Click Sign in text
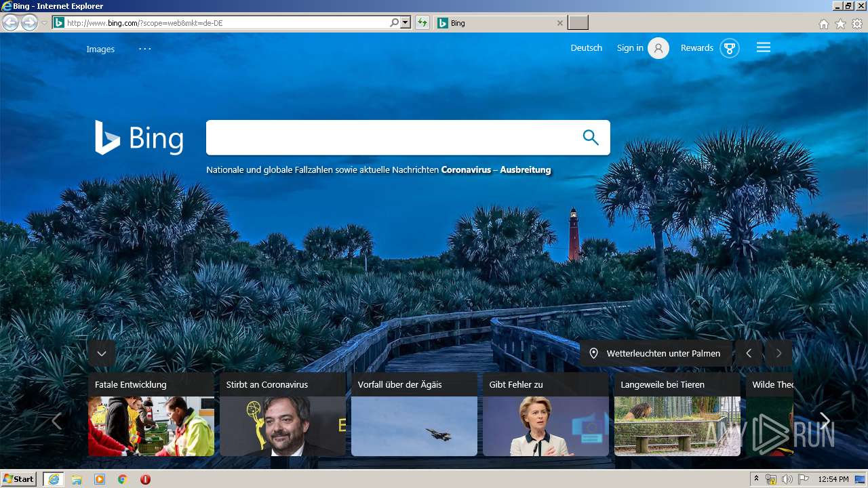868x488 pixels. click(x=630, y=48)
